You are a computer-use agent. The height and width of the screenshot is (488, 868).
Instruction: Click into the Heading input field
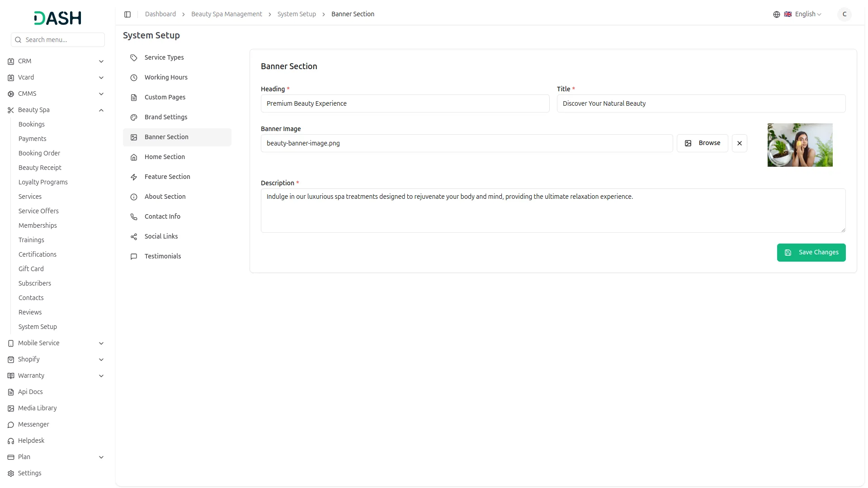pos(405,103)
